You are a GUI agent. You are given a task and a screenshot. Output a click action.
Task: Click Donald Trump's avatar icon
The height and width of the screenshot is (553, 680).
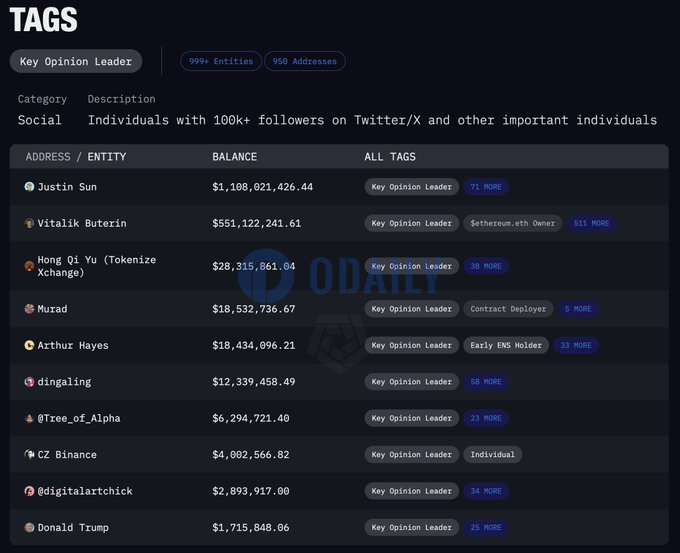(x=29, y=527)
